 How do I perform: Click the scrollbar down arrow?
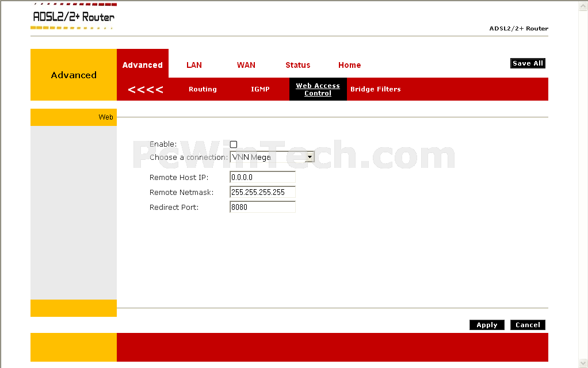coord(583,363)
